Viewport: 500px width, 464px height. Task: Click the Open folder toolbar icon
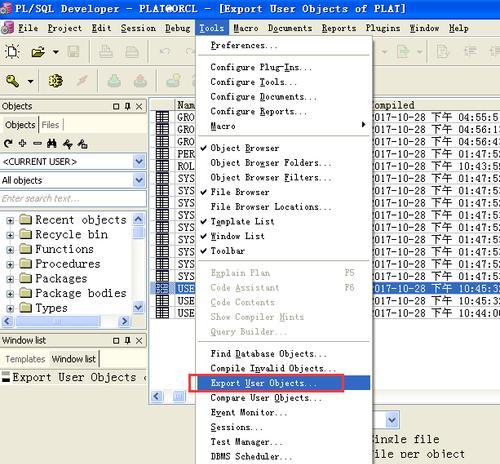point(38,52)
